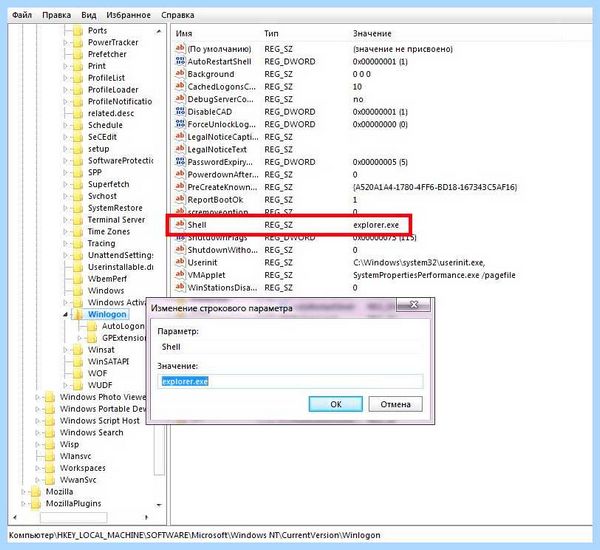Image resolution: width=600 pixels, height=550 pixels.
Task: Open the Справка menu
Action: click(178, 15)
